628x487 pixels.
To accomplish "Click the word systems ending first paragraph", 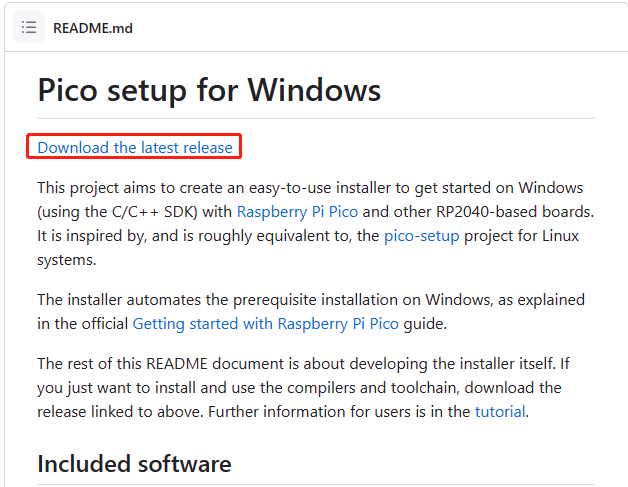I will pos(66,260).
